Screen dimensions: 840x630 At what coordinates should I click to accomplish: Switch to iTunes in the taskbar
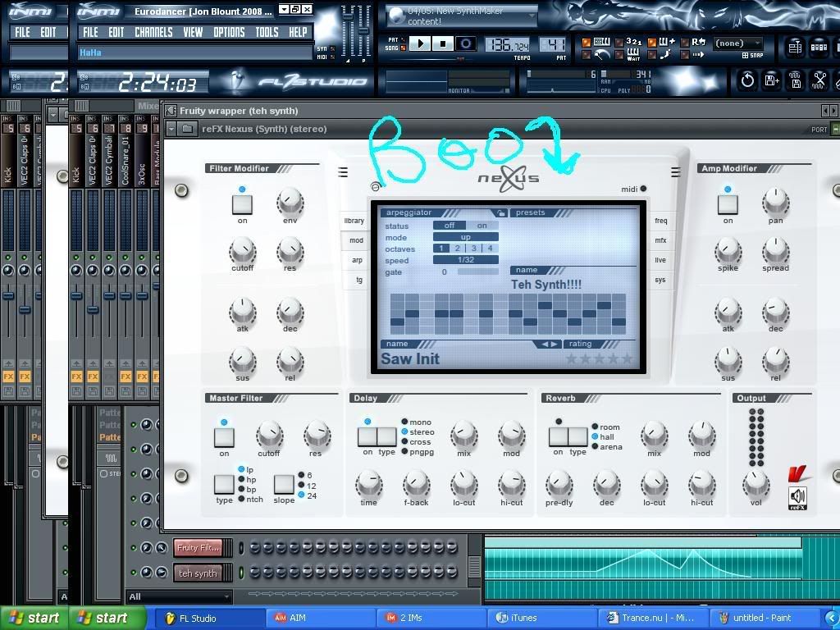[541, 618]
